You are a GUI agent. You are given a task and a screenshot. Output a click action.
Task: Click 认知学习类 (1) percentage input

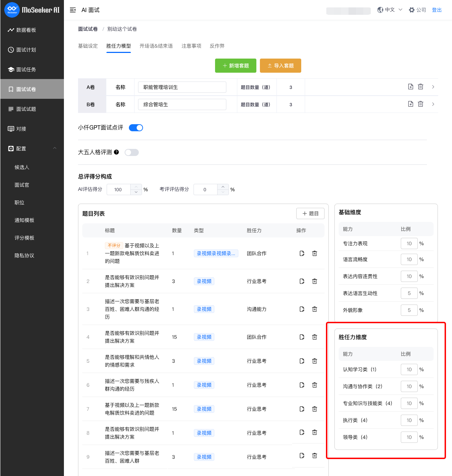[409, 369]
